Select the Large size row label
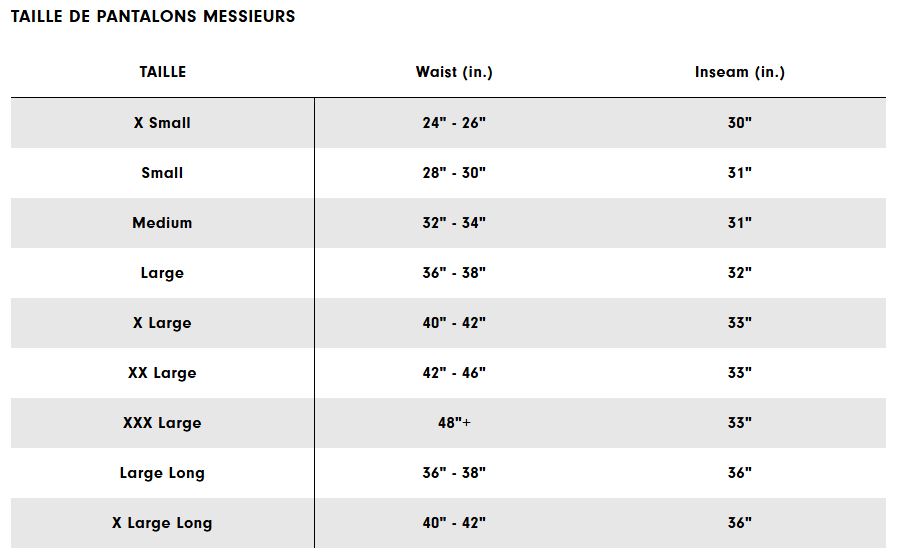The image size is (903, 560). click(x=162, y=273)
